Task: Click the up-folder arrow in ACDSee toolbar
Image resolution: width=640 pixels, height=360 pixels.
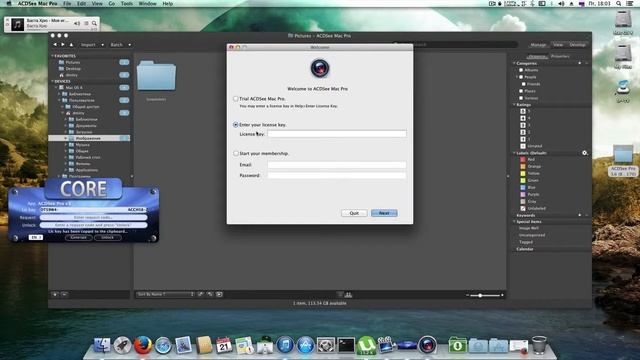Action: click(71, 44)
